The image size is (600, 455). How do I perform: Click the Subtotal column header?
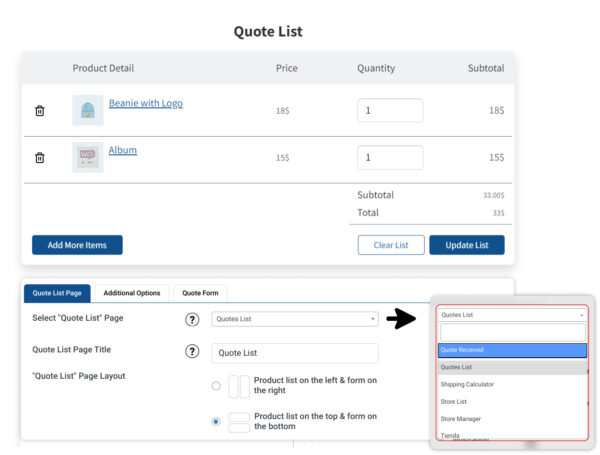pyautogui.click(x=486, y=68)
